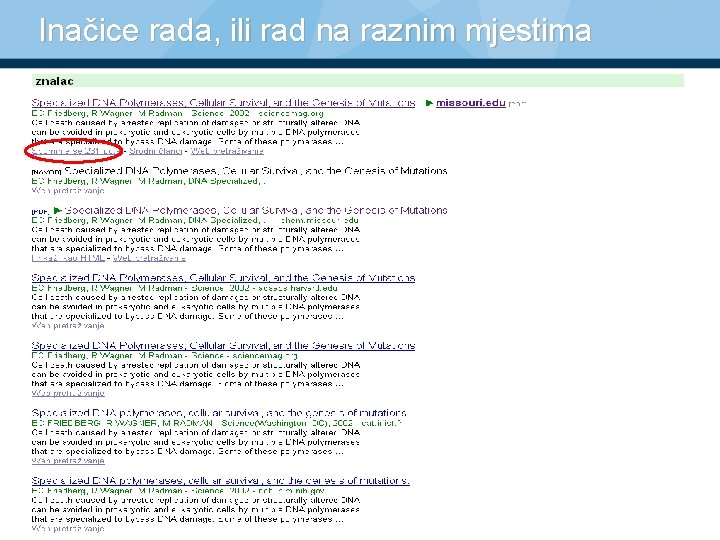Screen dimensions: 720x540
Task: Click author line 'EC FRIEDBERG, R WAGNER, M RADMAN'
Action: 122,423
